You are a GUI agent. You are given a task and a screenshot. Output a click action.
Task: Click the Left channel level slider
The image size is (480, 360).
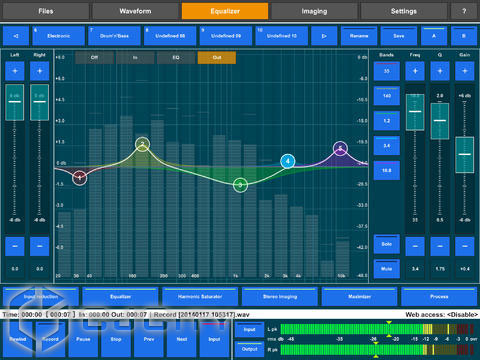point(15,102)
